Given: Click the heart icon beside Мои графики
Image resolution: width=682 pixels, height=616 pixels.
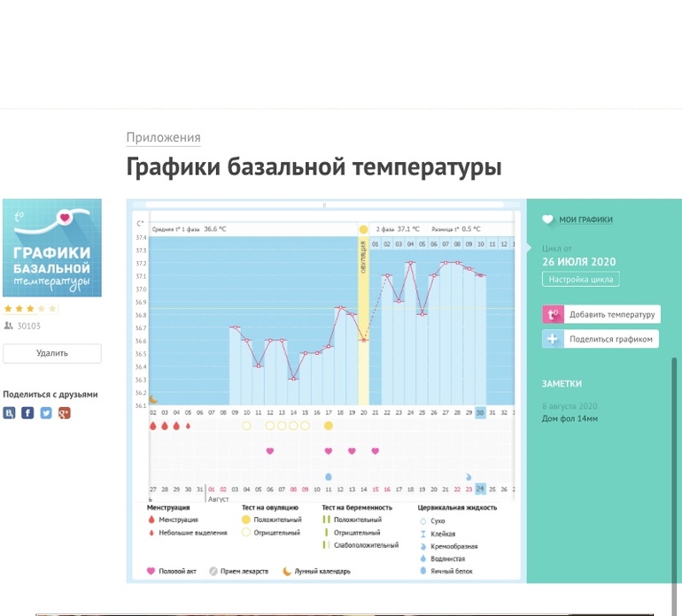Looking at the screenshot, I should (547, 219).
